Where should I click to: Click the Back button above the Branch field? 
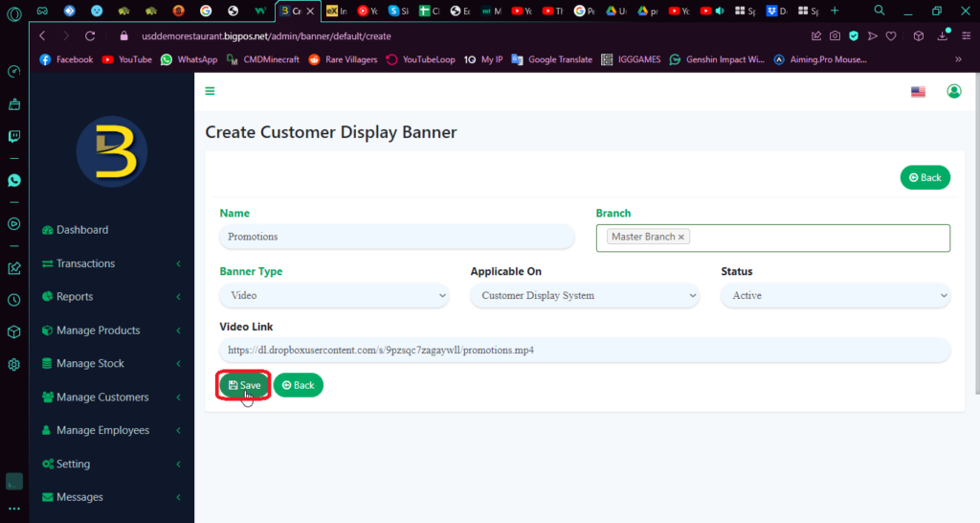[925, 177]
